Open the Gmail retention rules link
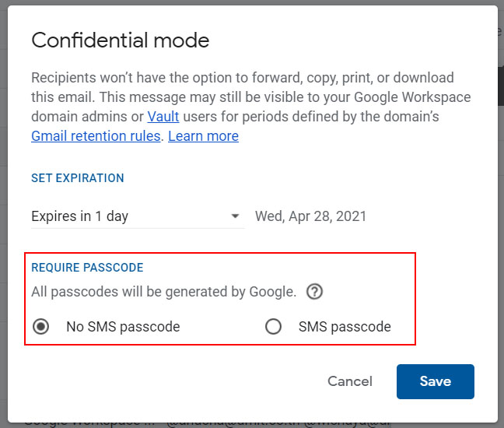Viewport: 504px width, 428px height. 96,136
